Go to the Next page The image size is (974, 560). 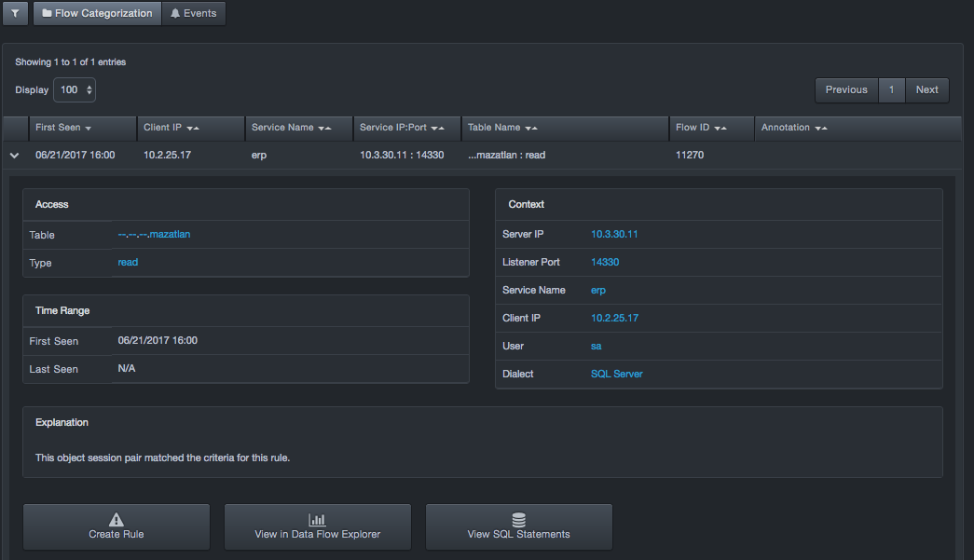926,90
